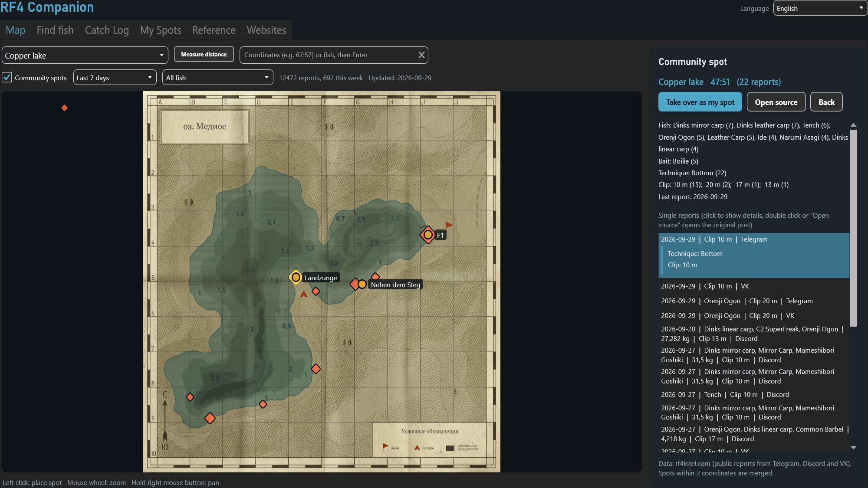Image resolution: width=868 pixels, height=488 pixels.
Task: Click the Neben dem Steg yellow spot marker
Action: tap(362, 284)
